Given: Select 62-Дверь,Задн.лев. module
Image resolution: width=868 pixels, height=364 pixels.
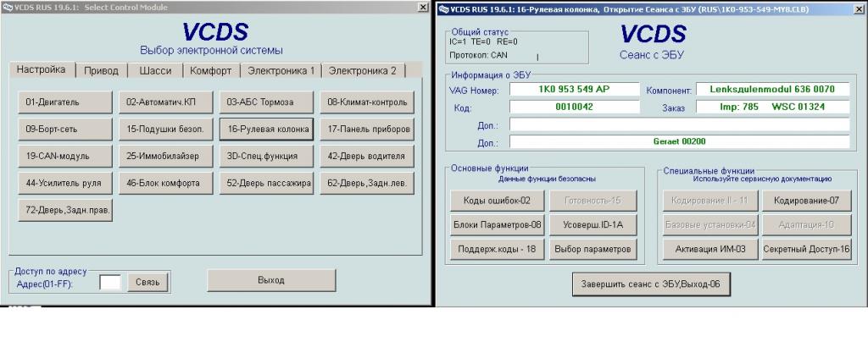Looking at the screenshot, I should (x=367, y=183).
